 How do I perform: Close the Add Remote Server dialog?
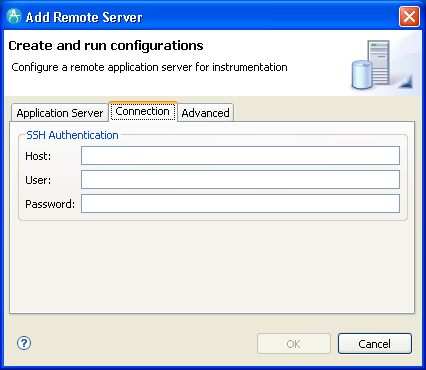point(409,16)
